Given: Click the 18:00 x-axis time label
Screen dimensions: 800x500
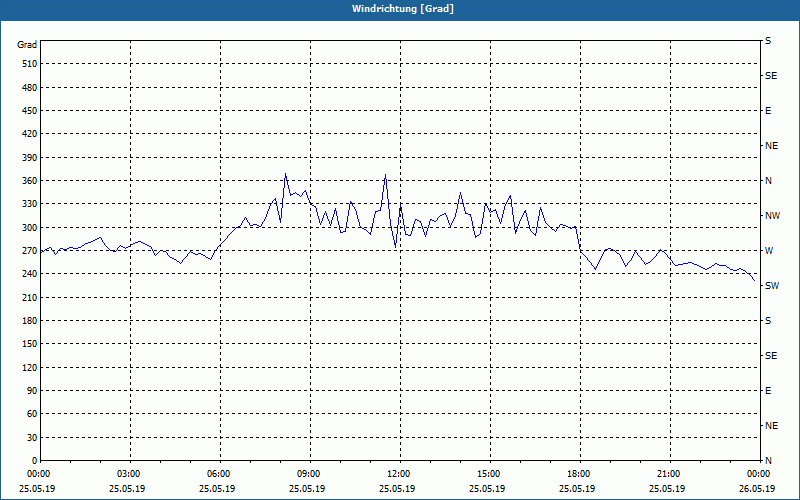Looking at the screenshot, I should pos(580,474).
